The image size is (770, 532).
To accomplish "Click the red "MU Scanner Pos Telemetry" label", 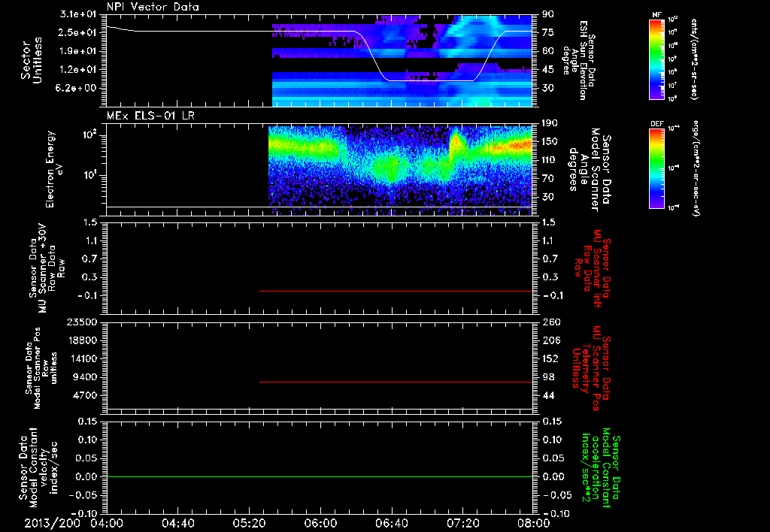I will click(592, 368).
